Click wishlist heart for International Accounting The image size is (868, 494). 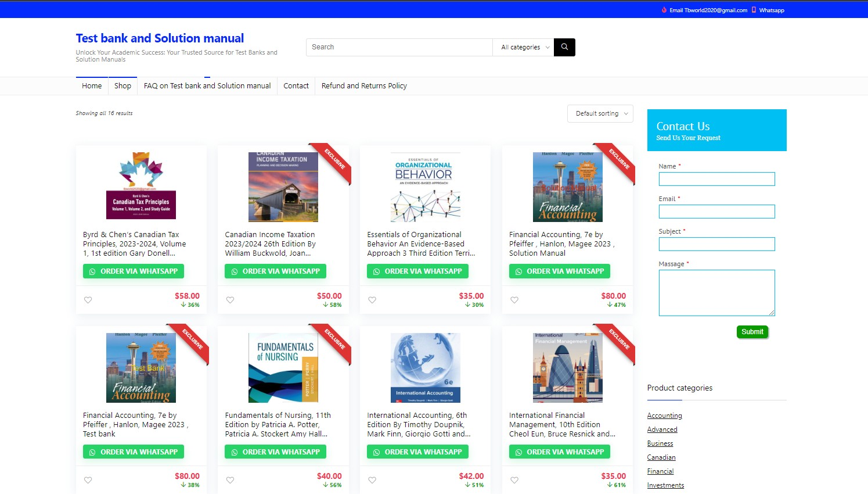click(372, 480)
